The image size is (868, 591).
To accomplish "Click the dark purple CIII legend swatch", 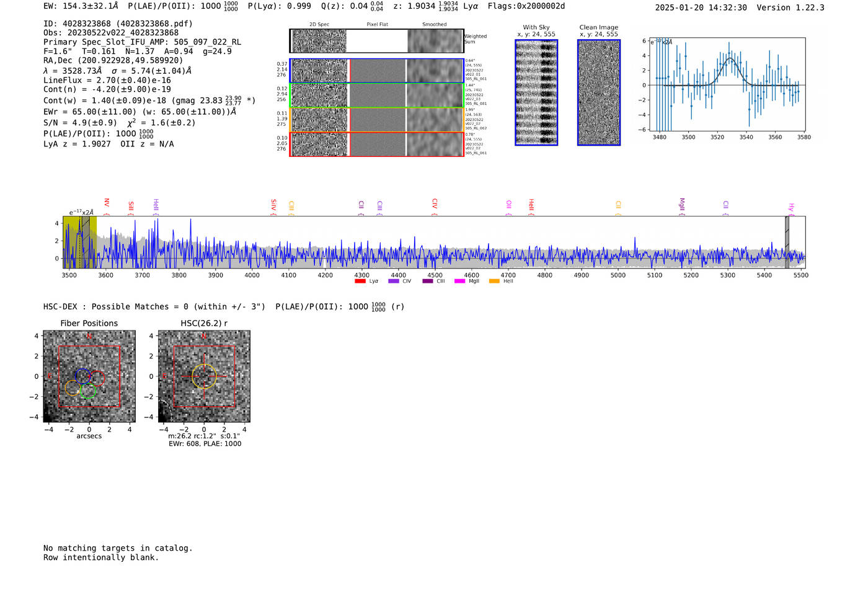I will 428,281.
